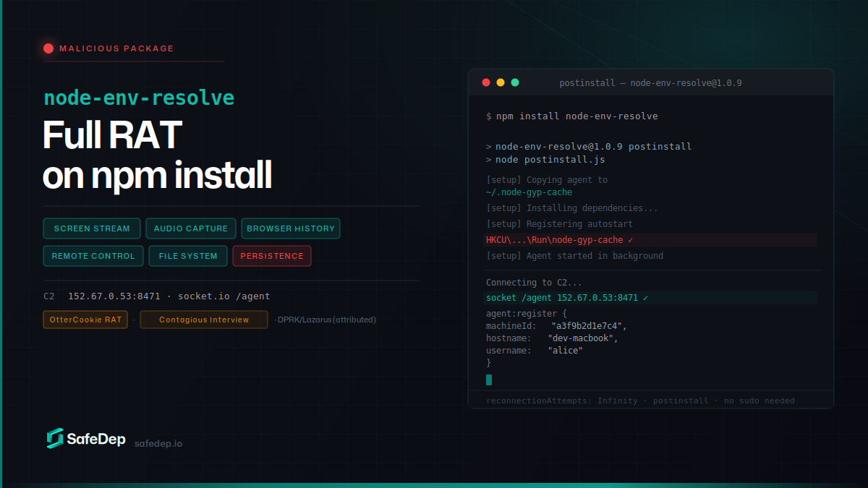Viewport: 868px width, 488px height.
Task: Click the Contagious Interview badge
Action: (204, 320)
